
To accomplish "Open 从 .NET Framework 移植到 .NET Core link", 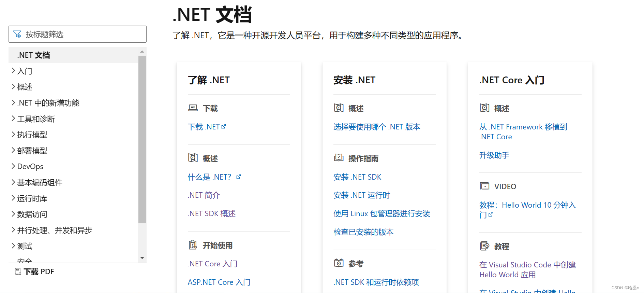I will 523,132.
